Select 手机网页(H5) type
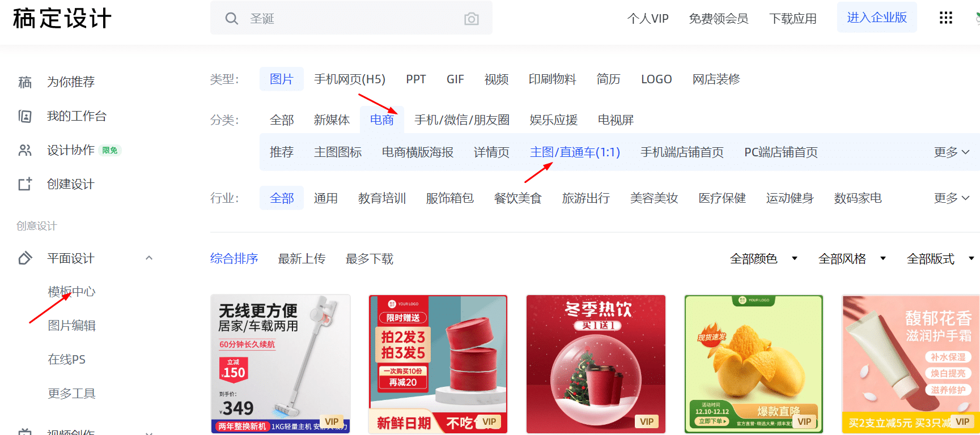Screen dimensions: 980x435 point(350,79)
